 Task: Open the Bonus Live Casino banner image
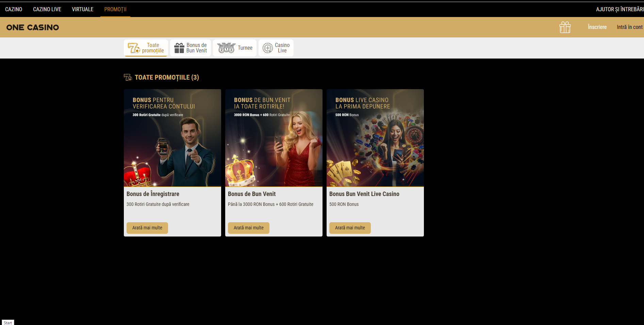pos(375,138)
